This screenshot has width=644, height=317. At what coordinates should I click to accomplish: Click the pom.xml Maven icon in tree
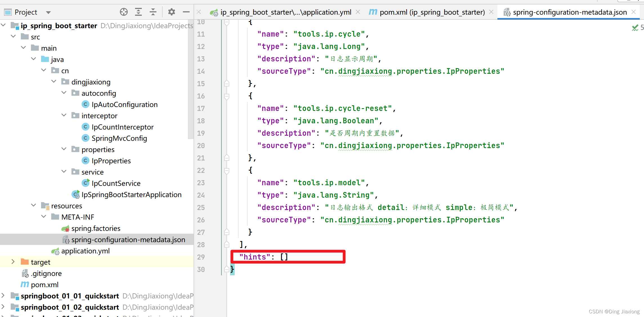(x=25, y=284)
